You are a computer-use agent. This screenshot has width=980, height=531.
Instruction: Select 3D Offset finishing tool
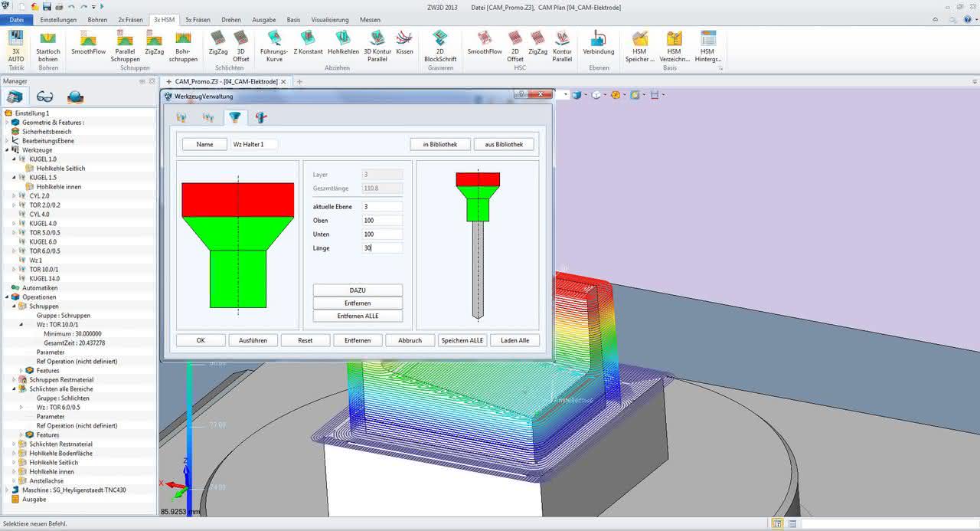coord(241,46)
